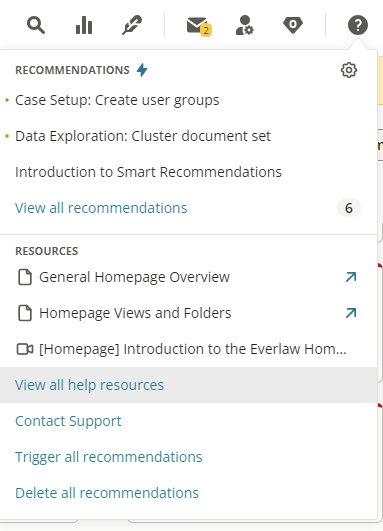Click the feather quill icon
Image resolution: width=383 pixels, height=531 pixels.
[132, 25]
